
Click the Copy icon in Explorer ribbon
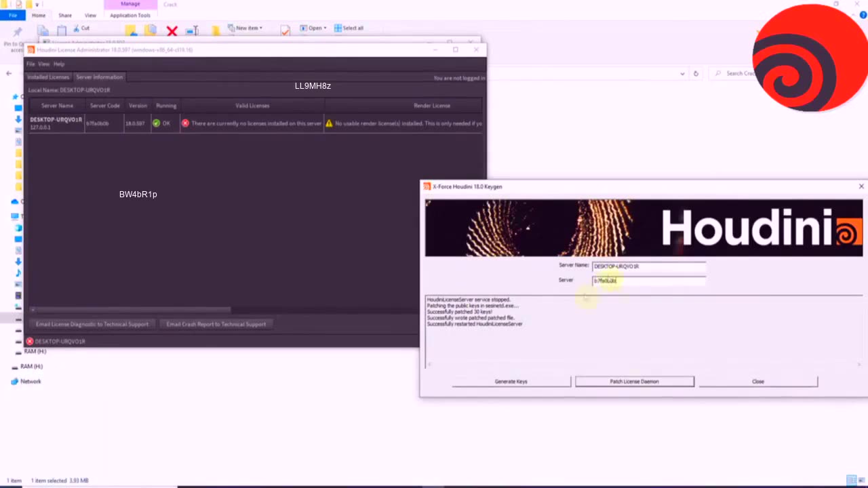42,30
